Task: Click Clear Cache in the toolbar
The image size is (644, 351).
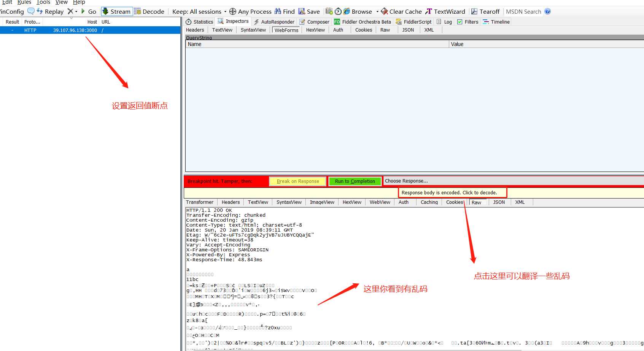Action: point(401,11)
